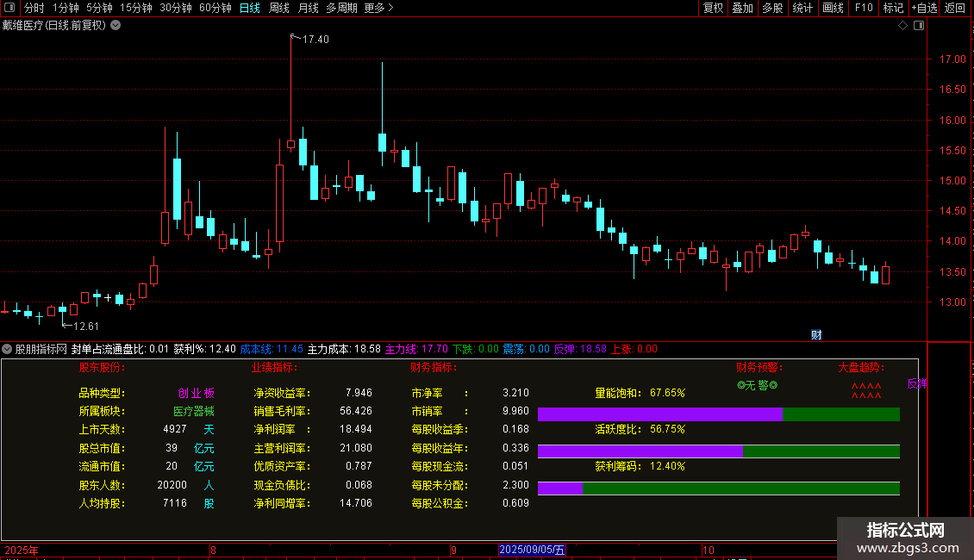Open the 叠加 overlay tool
Screen dimensions: 974x560
point(742,9)
